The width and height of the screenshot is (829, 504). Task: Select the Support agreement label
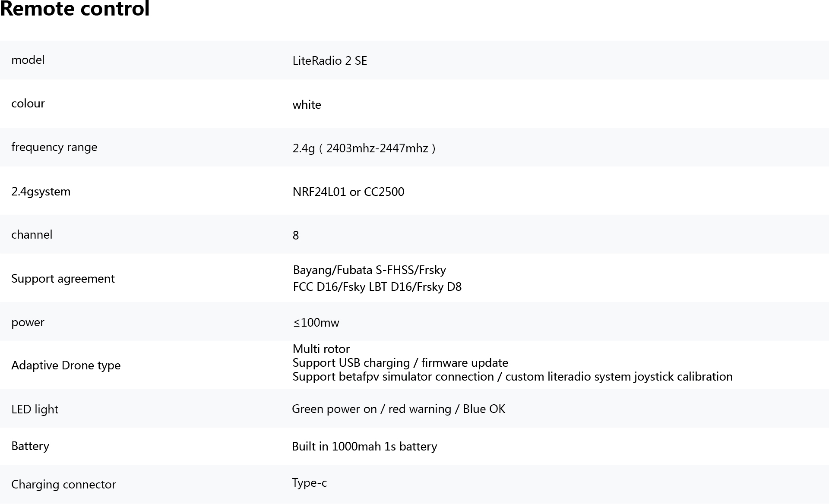[63, 279]
